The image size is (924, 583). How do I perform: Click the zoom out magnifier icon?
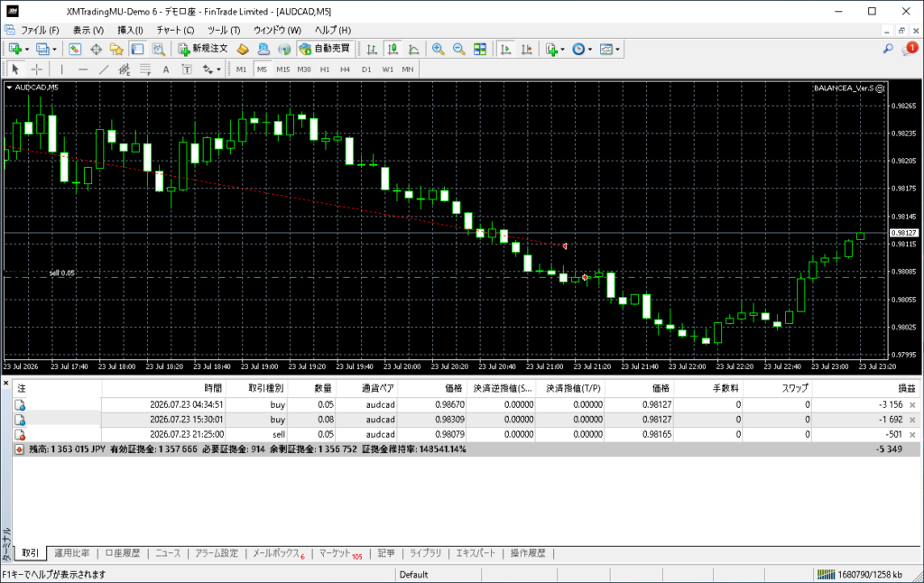458,49
